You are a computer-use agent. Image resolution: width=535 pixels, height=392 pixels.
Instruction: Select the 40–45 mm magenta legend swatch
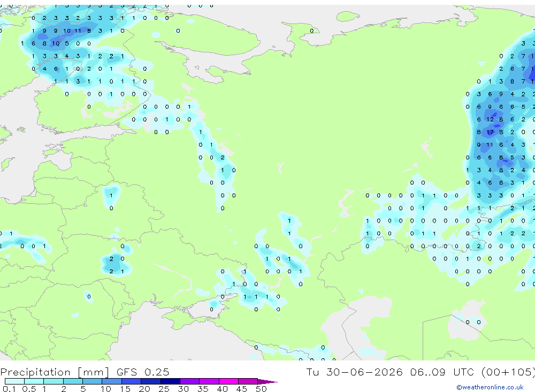point(228,381)
